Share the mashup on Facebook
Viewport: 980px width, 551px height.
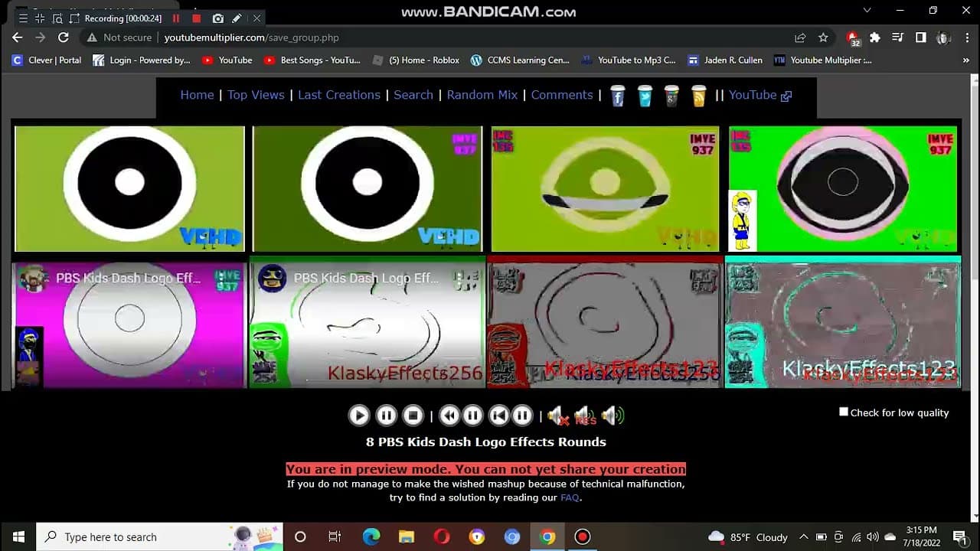(x=618, y=96)
